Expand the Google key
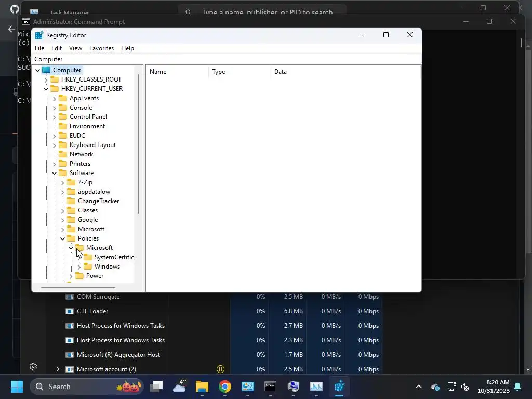This screenshot has width=532, height=399. (62, 220)
